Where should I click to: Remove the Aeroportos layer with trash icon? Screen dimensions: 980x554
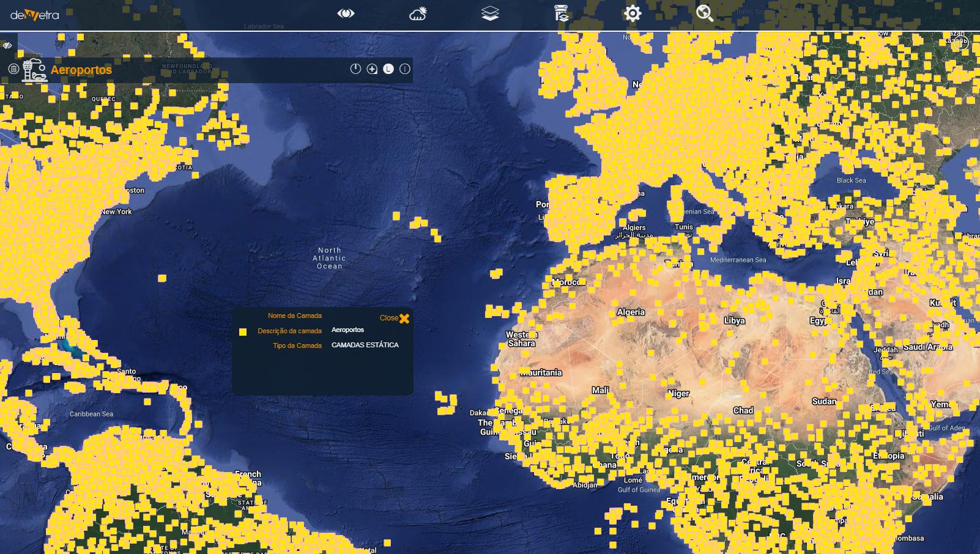click(13, 69)
